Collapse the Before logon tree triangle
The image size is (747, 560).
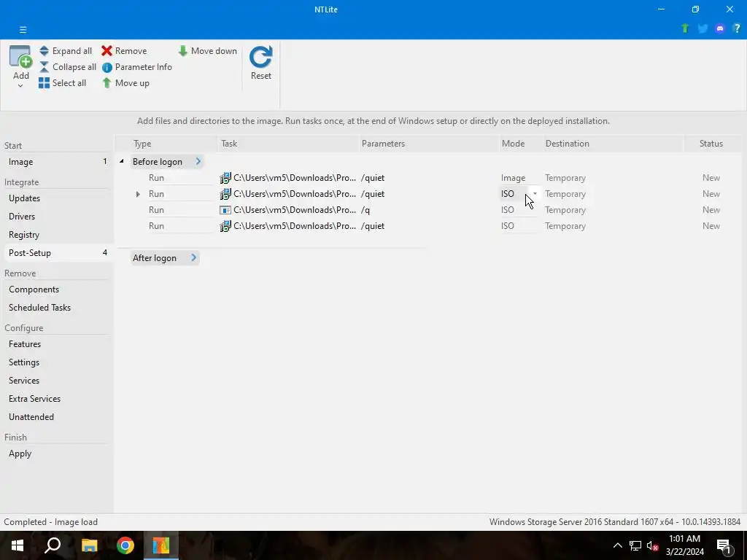122,161
